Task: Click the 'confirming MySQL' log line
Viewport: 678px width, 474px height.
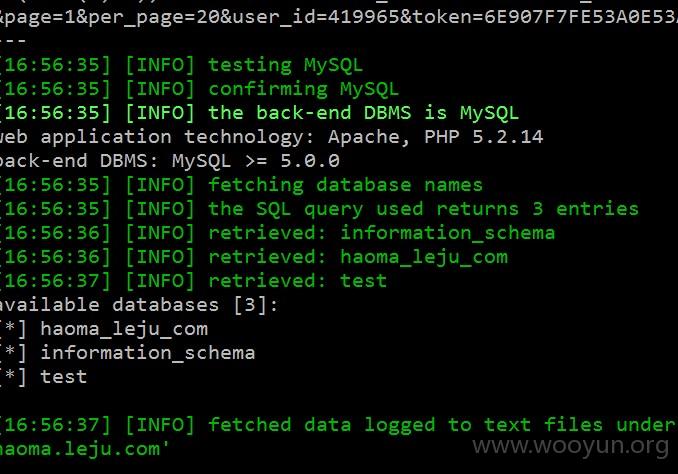Action: coord(199,89)
